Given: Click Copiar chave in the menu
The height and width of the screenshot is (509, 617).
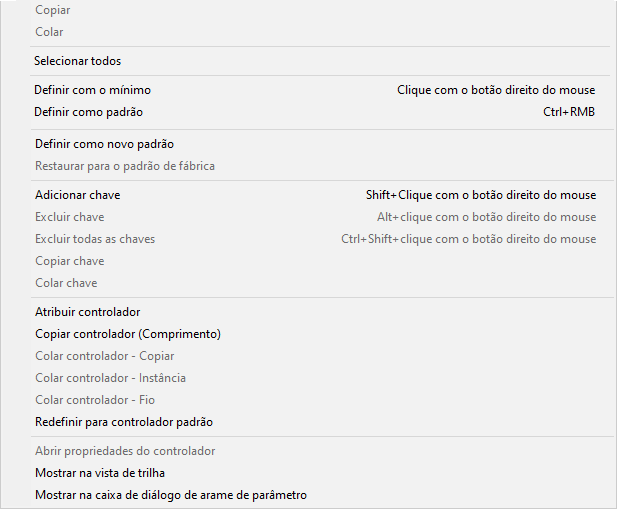Looking at the screenshot, I should [x=69, y=261].
